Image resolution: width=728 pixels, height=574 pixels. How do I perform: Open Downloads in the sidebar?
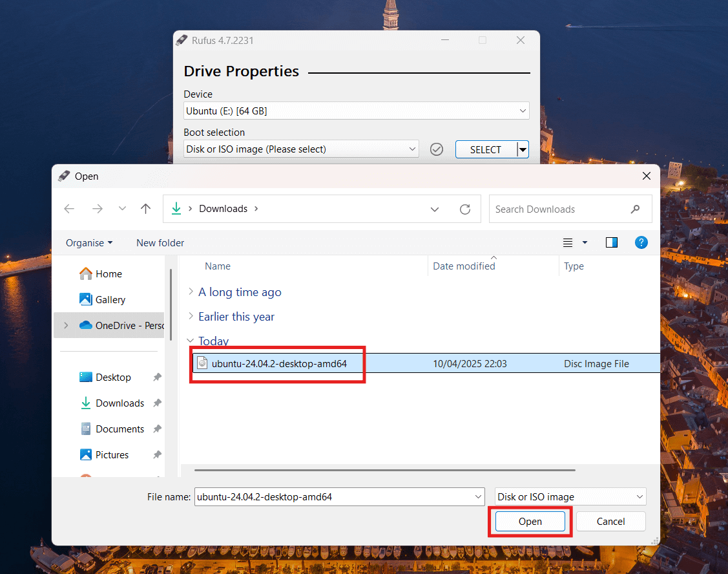tap(112, 403)
